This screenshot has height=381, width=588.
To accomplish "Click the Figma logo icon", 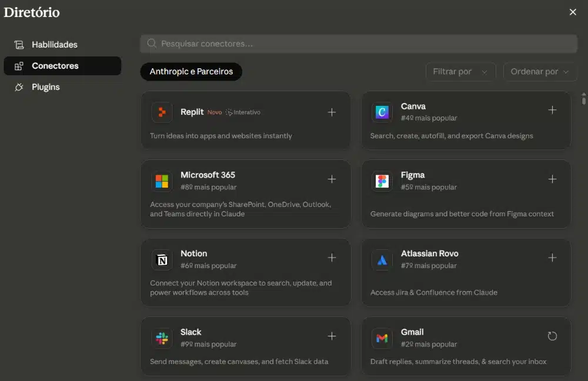I will (382, 182).
